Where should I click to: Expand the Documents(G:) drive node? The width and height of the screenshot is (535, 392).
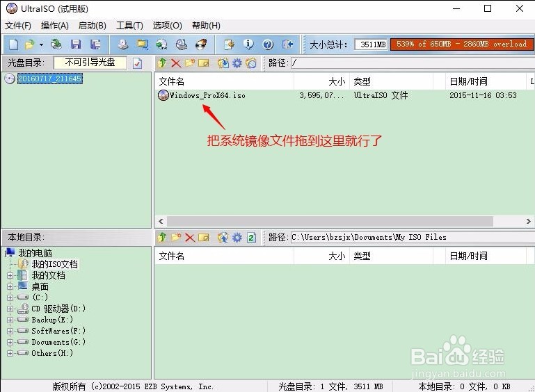tap(10, 342)
